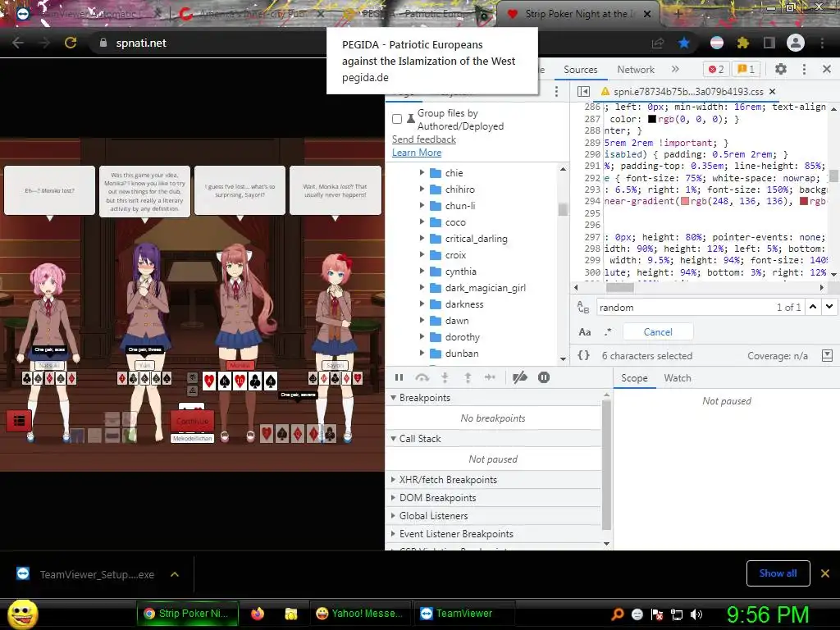The image size is (840, 630).
Task: Enable Group files by Authored/Deployed checkbox
Action: coord(397,119)
